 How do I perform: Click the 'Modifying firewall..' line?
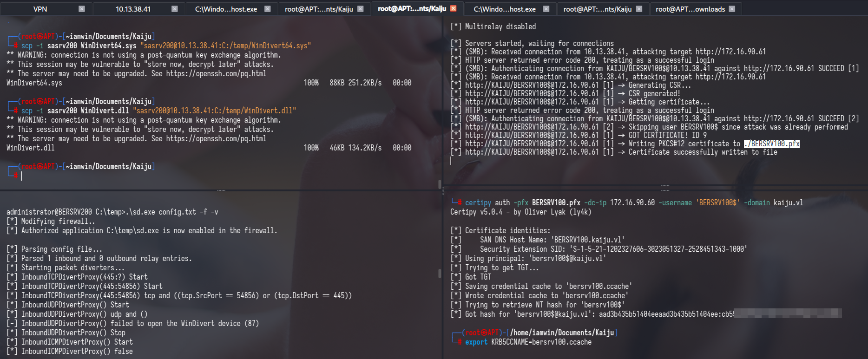(x=51, y=221)
